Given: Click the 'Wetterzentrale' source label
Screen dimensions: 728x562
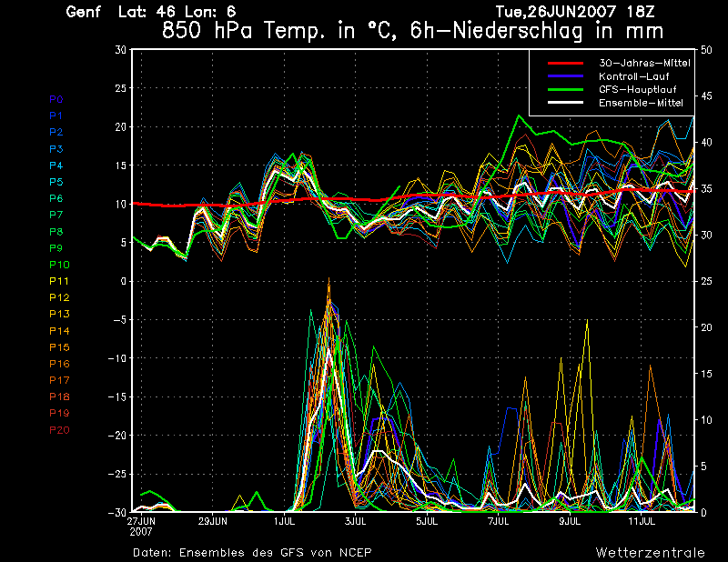Looking at the screenshot, I should coord(651,552).
